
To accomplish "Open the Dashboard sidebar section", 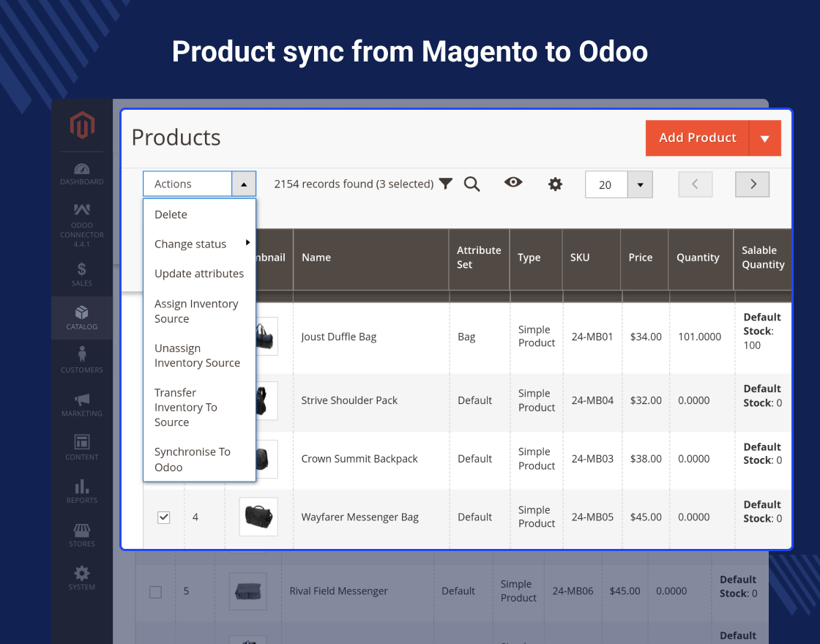I will pyautogui.click(x=82, y=174).
